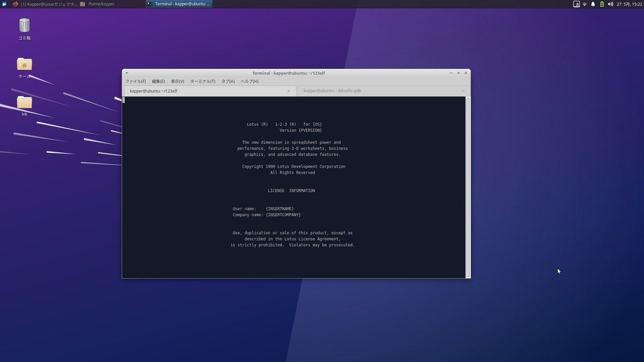Click the terminal vertical scrollbar
Image resolution: width=644 pixels, height=362 pixels.
468,187
